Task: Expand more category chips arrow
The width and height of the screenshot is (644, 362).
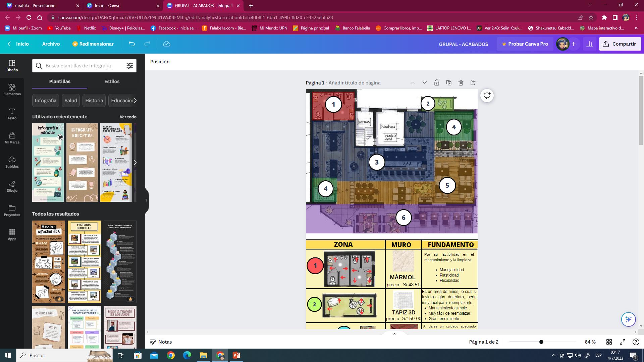Action: pyautogui.click(x=135, y=101)
